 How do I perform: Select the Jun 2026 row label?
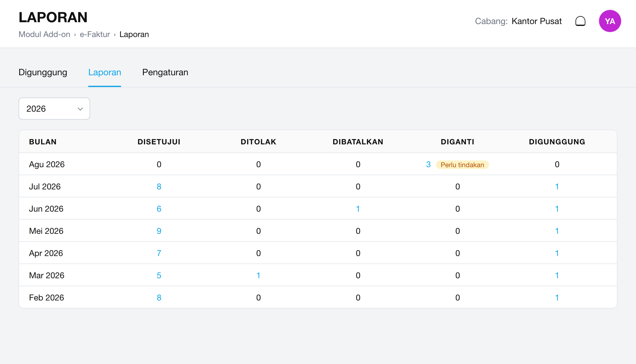coord(46,209)
